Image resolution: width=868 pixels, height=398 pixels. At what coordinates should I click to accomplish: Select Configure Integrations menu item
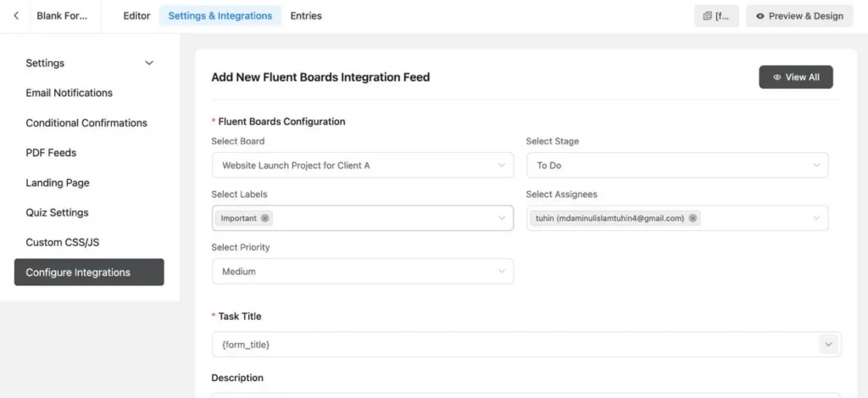point(89,272)
